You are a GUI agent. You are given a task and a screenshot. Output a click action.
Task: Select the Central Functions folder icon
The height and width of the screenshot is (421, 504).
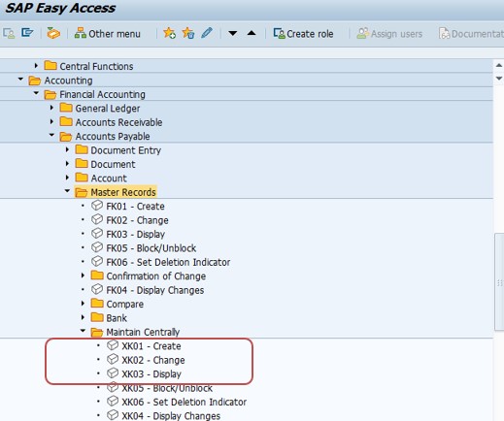click(x=50, y=66)
